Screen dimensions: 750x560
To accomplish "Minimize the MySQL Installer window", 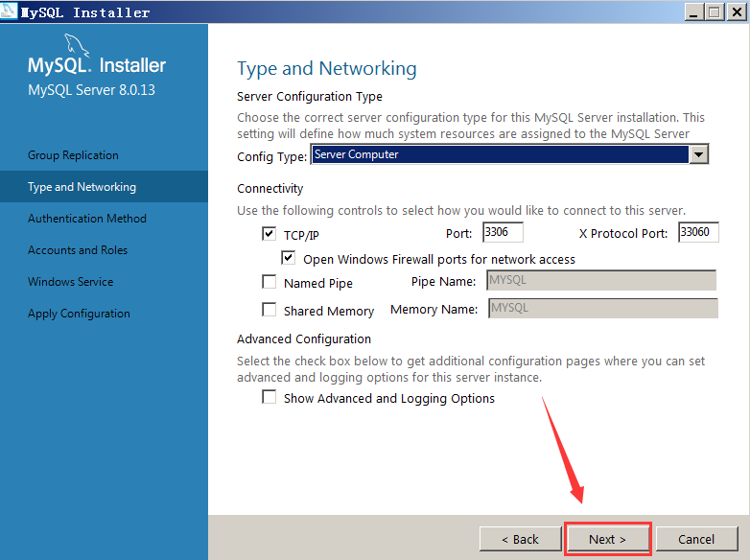I will tap(693, 12).
